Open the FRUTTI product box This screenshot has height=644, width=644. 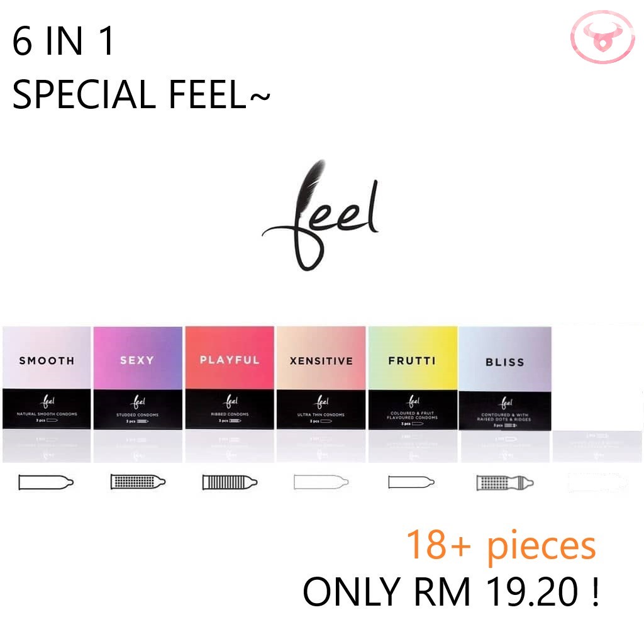point(413,378)
